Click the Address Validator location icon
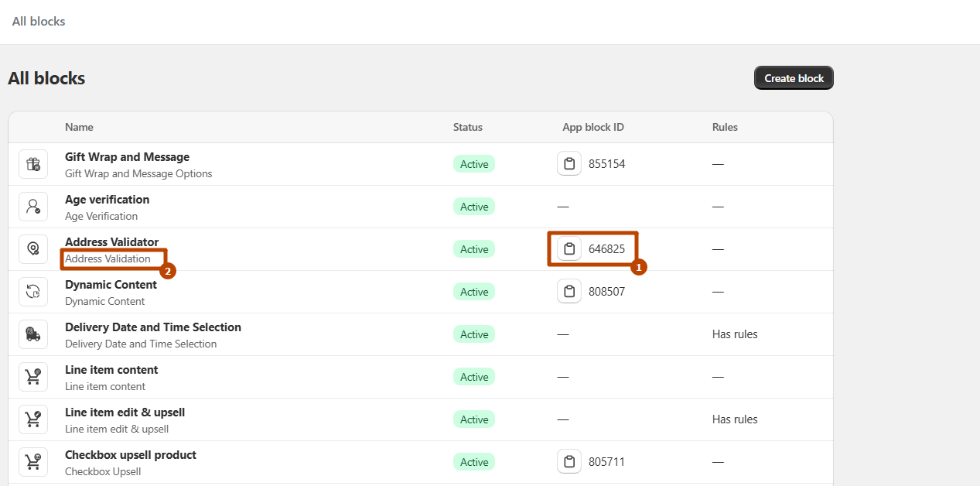 [33, 249]
